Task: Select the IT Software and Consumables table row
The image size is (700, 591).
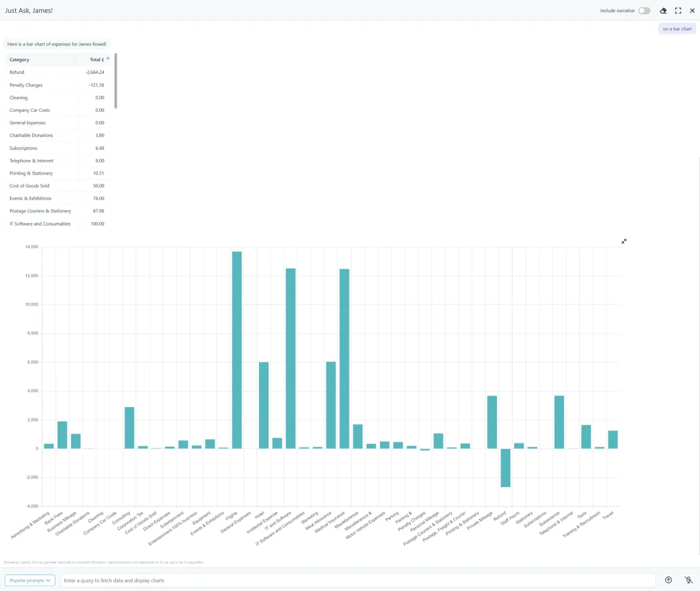Action: pyautogui.click(x=58, y=223)
